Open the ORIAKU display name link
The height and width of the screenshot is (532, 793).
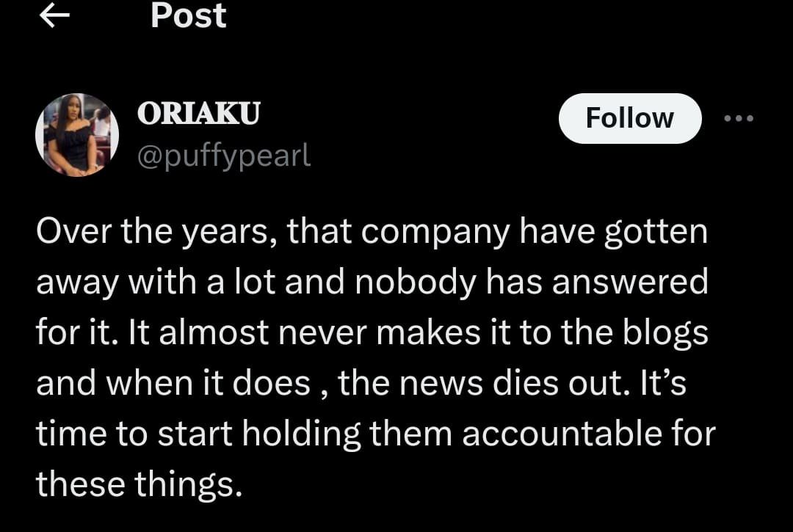pyautogui.click(x=198, y=114)
